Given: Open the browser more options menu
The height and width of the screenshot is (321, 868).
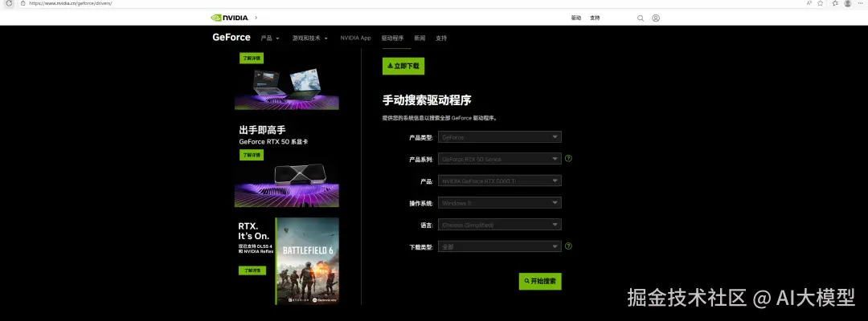Looking at the screenshot, I should coord(861,3).
